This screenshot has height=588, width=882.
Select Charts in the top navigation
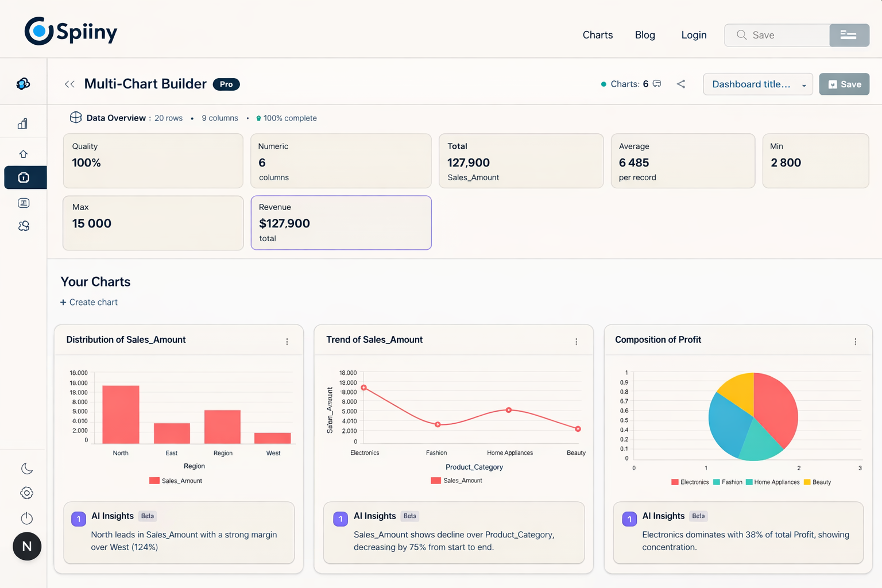(597, 35)
